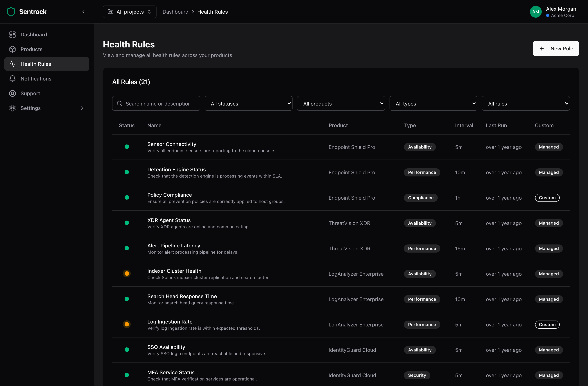Click the Settings gear icon
The width and height of the screenshot is (588, 386).
pos(12,108)
